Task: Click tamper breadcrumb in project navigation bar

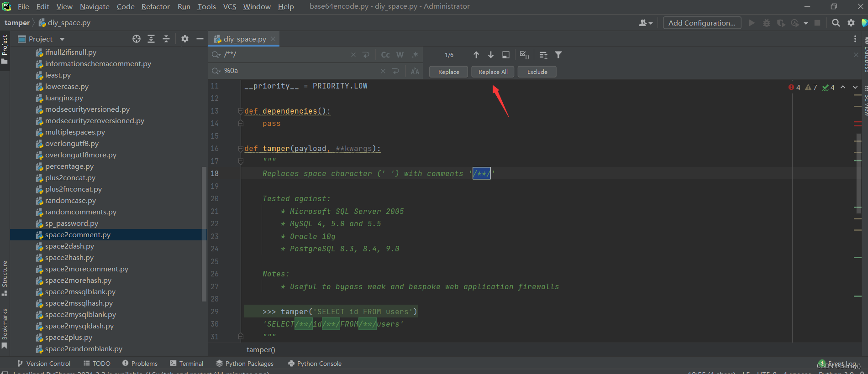Action: coord(17,23)
